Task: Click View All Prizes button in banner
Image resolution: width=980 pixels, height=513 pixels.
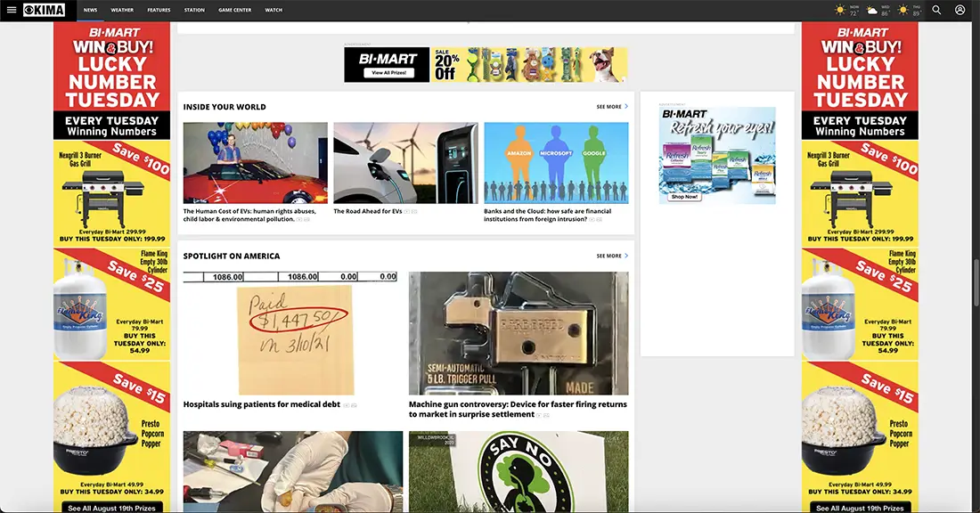Action: click(x=388, y=73)
